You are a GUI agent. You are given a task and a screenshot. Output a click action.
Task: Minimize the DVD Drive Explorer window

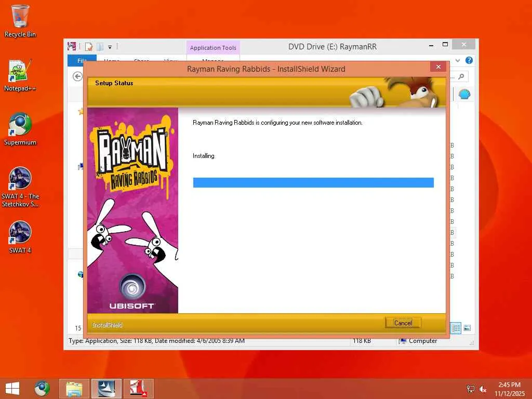pyautogui.click(x=431, y=45)
